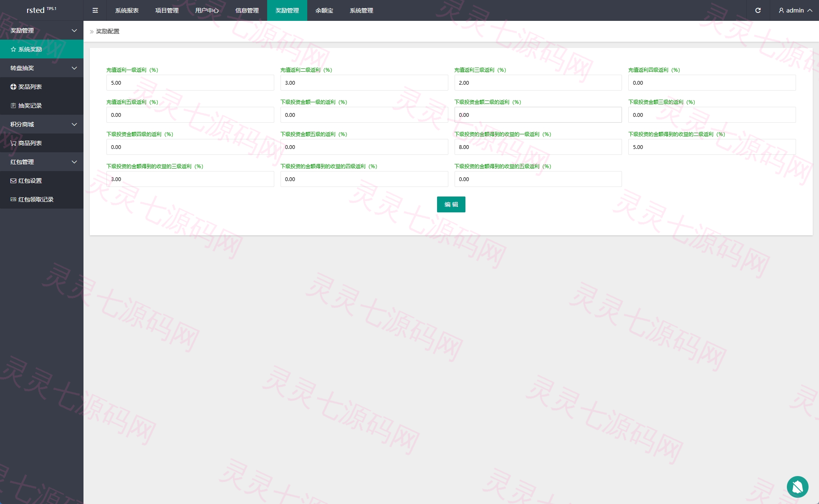819x504 pixels.
Task: Open the admin dropdown arrow
Action: (810, 10)
